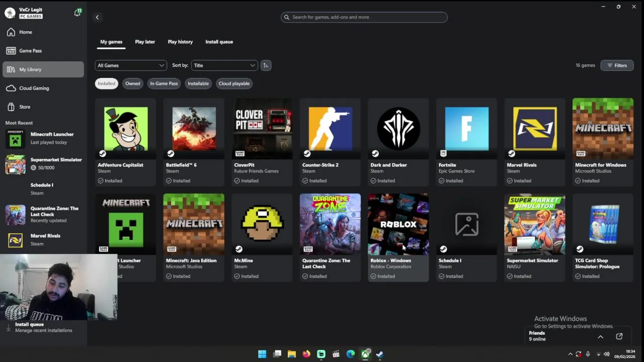644x362 pixels.
Task: Open Minecraft: Java Edition tile
Action: (194, 237)
